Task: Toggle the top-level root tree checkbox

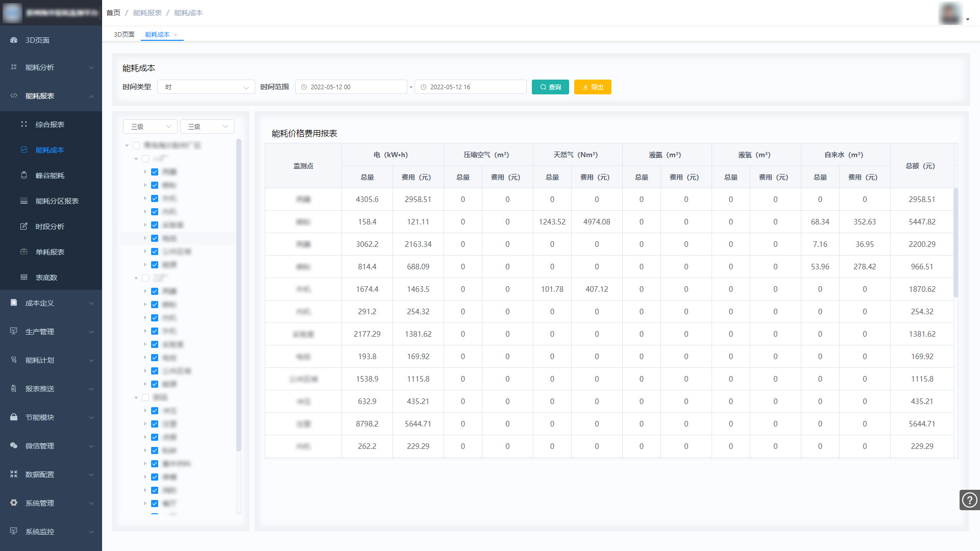Action: coord(136,145)
